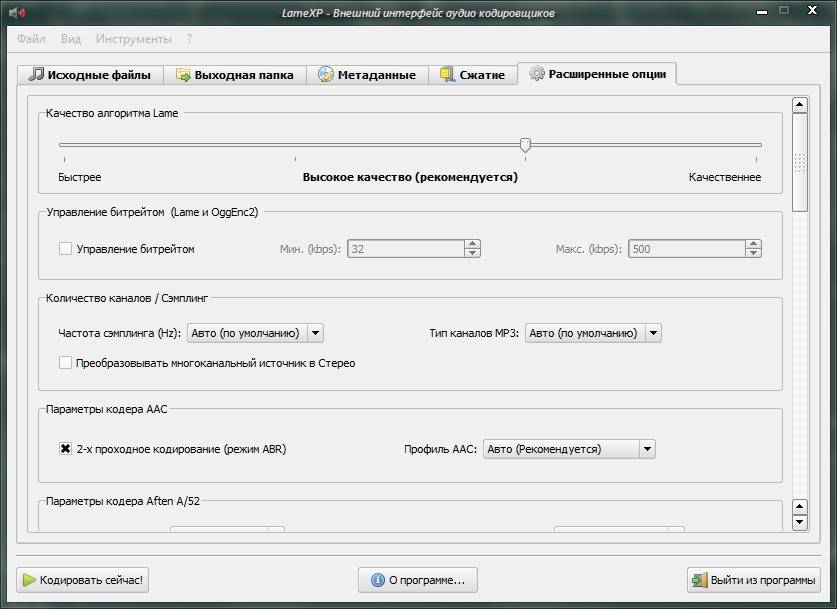Click the scrollbar thumb of the options panel

coord(800,162)
